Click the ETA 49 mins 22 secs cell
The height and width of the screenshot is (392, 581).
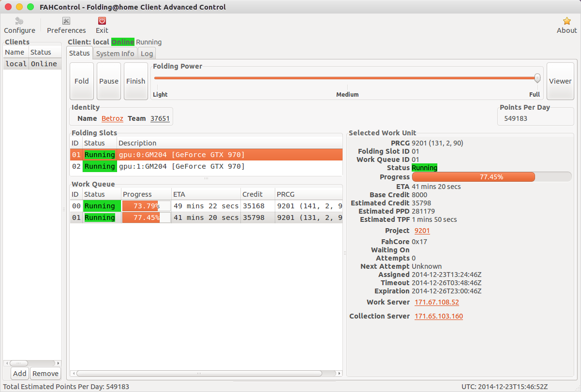[x=206, y=206]
